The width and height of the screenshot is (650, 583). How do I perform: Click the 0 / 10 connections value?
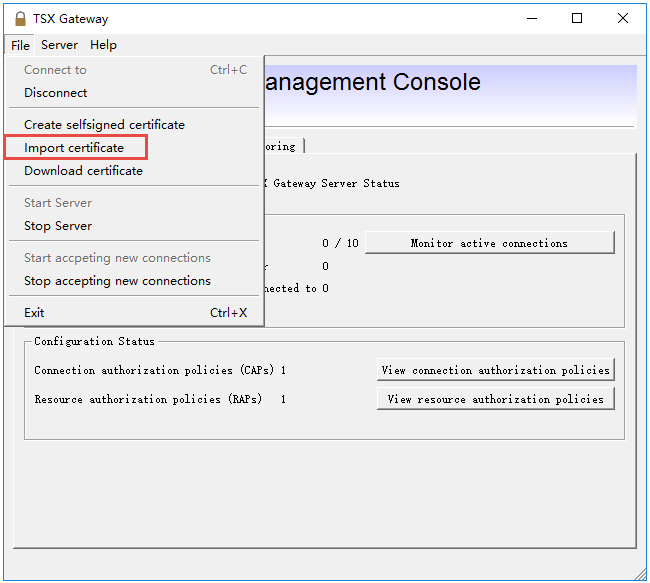pos(340,243)
